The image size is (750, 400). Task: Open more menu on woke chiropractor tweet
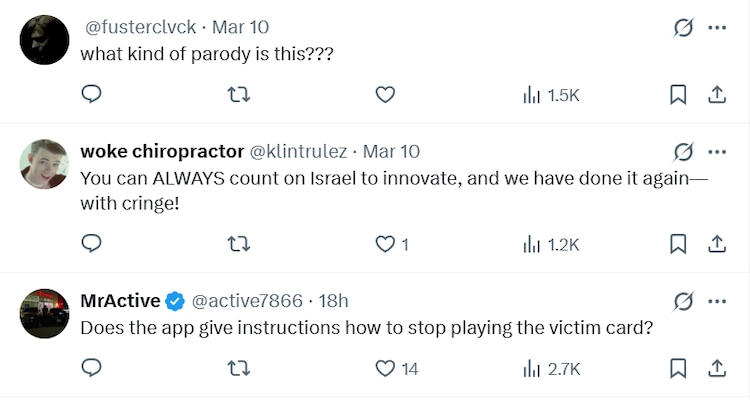(716, 152)
